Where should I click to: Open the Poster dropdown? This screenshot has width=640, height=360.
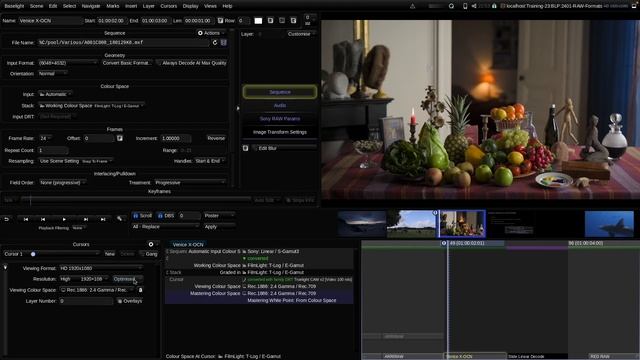point(219,216)
